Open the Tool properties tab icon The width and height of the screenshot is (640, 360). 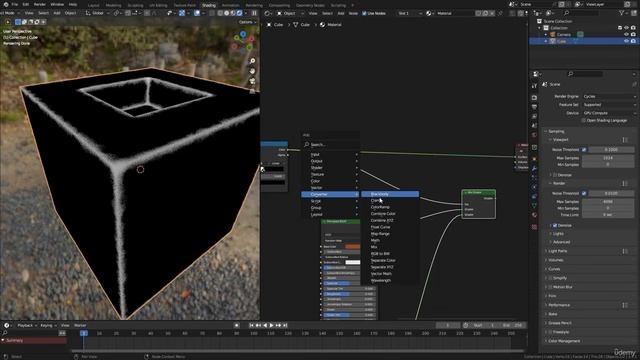535,86
